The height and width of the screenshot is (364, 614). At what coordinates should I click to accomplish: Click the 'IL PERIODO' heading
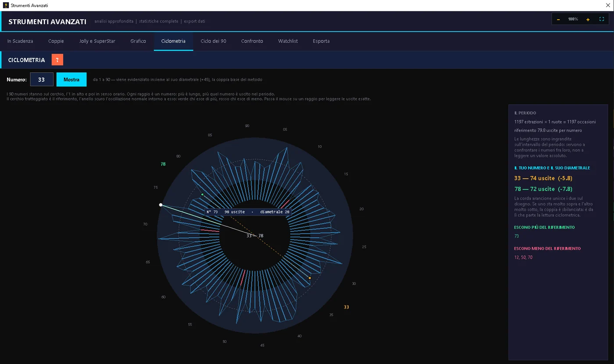(x=525, y=113)
